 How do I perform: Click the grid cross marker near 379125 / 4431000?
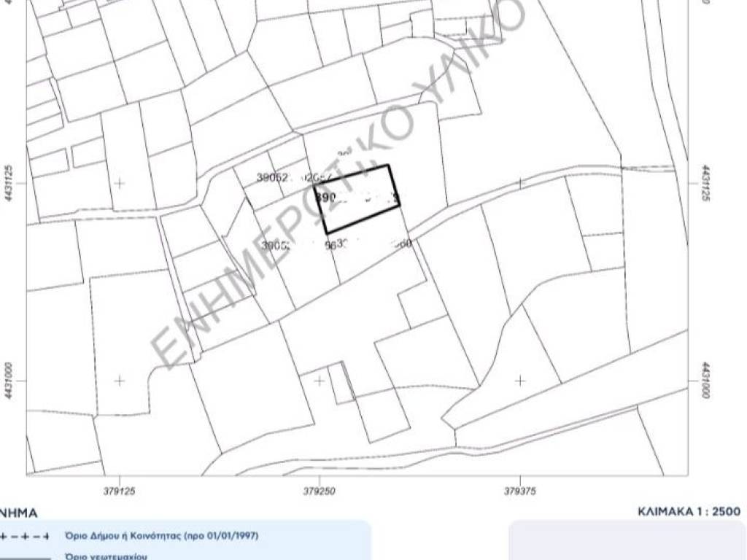coord(120,380)
